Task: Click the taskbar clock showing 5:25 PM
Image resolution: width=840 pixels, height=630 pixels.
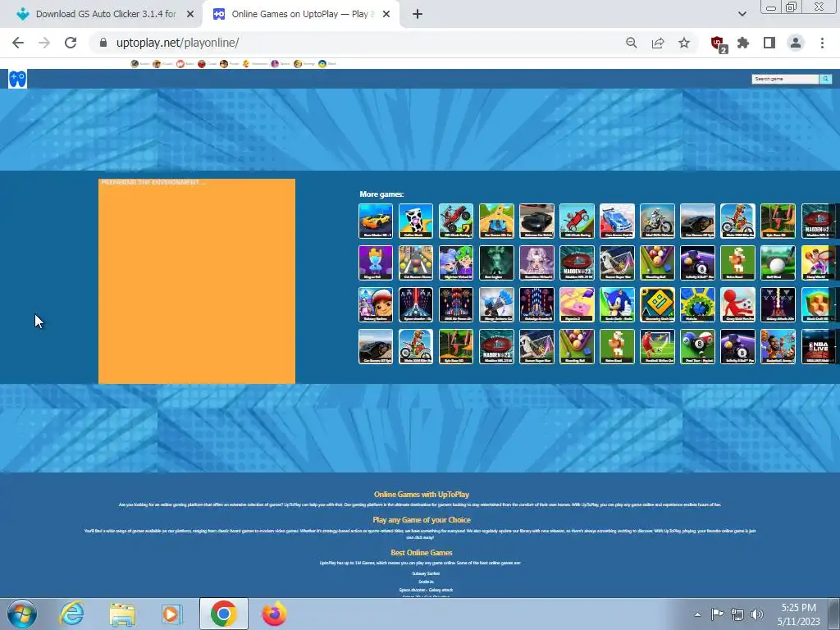Action: pos(798,614)
